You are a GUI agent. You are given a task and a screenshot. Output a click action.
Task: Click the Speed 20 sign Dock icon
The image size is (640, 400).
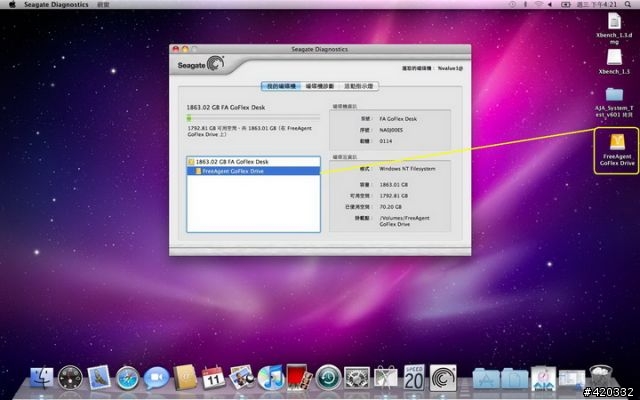414,377
